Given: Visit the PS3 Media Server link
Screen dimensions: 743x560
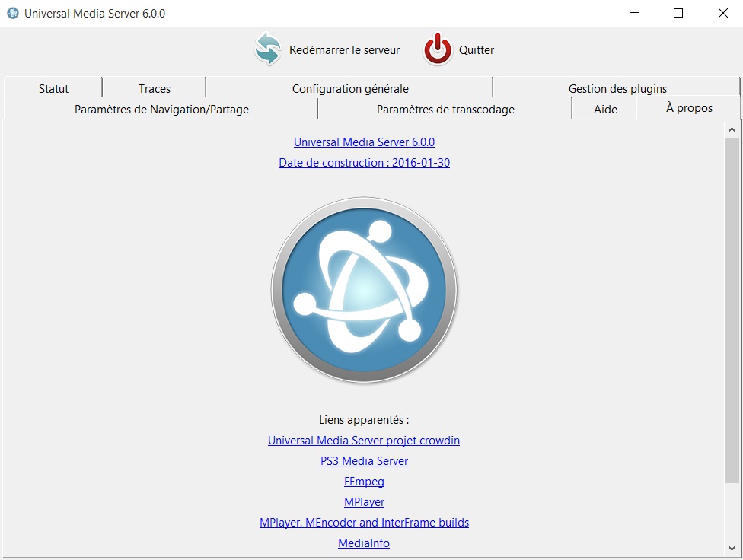Looking at the screenshot, I should coord(364,461).
